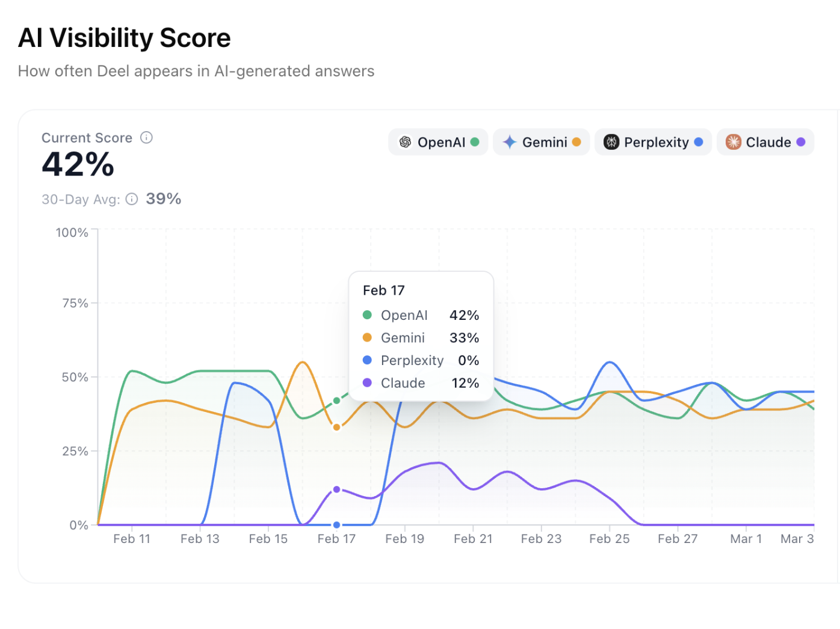Screen dimensions: 840x629
Task: Click the green OpenAI color dot
Action: 475,143
